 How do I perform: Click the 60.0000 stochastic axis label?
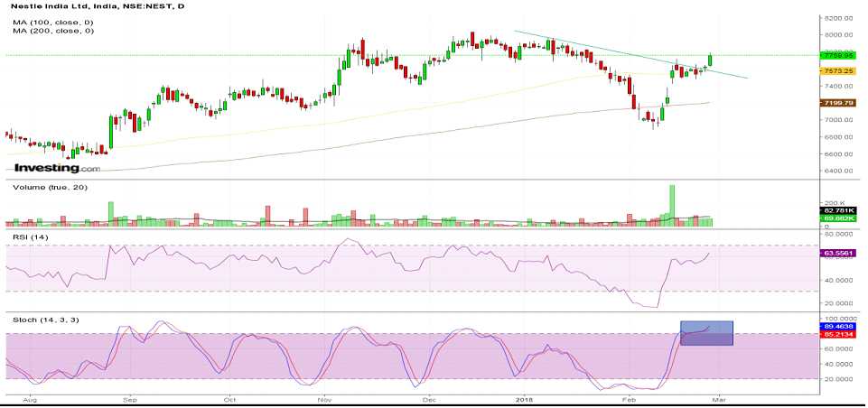point(837,349)
